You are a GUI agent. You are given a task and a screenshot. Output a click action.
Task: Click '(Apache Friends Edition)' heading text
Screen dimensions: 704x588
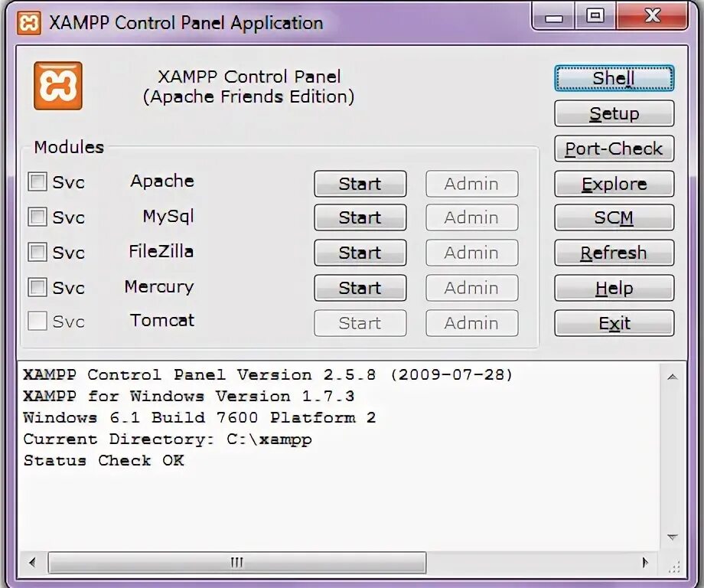(249, 97)
